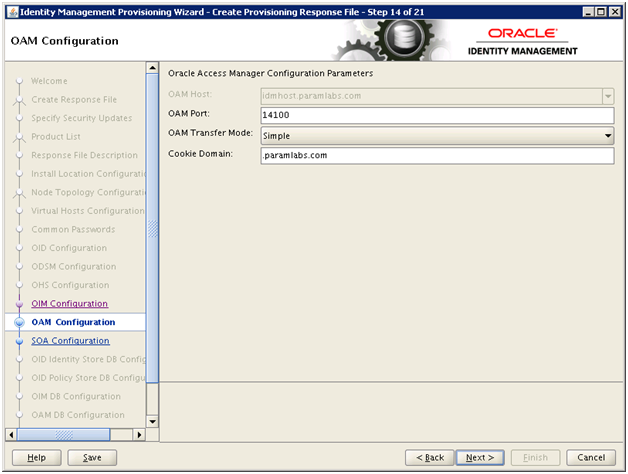Expand the OAM Host combo box arrow
Image resolution: width=628 pixels, height=474 pixels.
click(608, 96)
